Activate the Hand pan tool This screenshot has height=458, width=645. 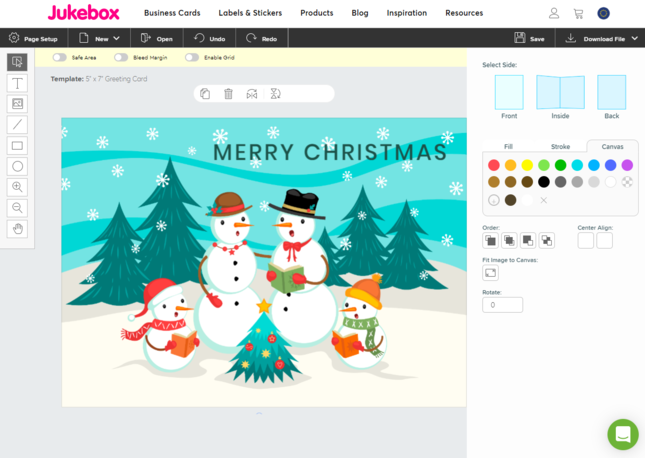(17, 228)
